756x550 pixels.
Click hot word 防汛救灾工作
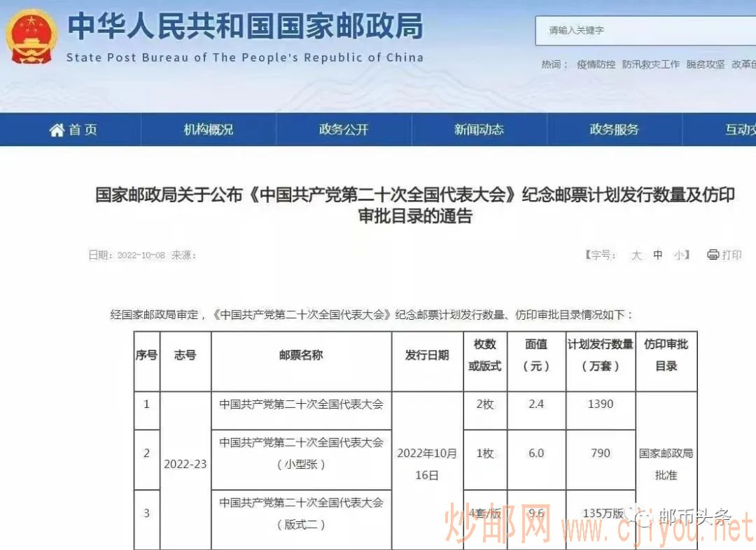651,64
